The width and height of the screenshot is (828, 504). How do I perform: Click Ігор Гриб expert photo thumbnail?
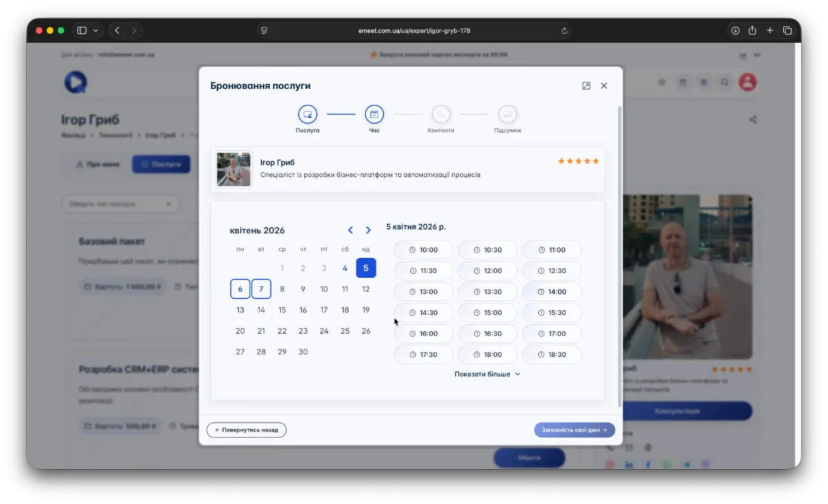[233, 169]
